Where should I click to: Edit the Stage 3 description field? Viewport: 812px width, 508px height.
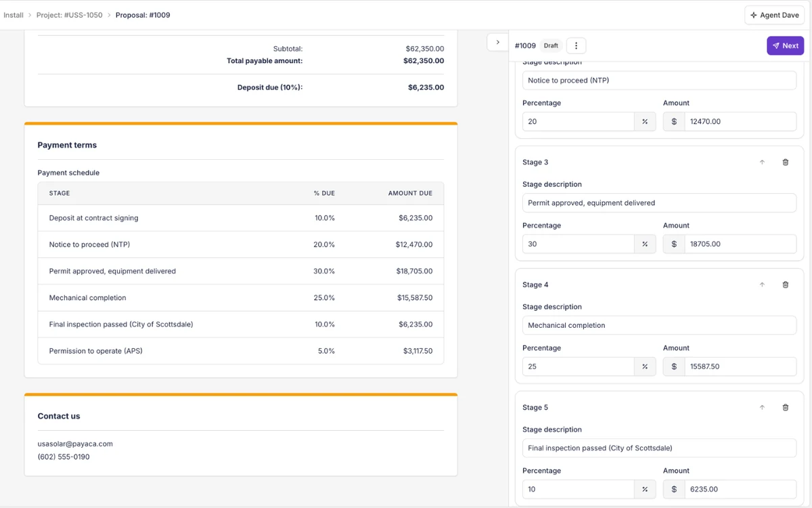click(x=659, y=203)
